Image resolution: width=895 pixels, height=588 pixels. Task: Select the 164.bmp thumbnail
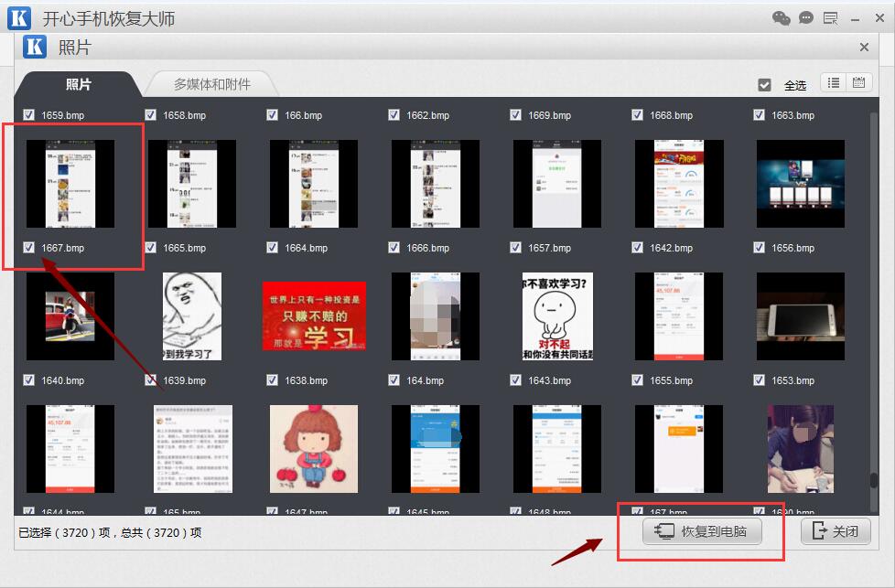(x=436, y=449)
